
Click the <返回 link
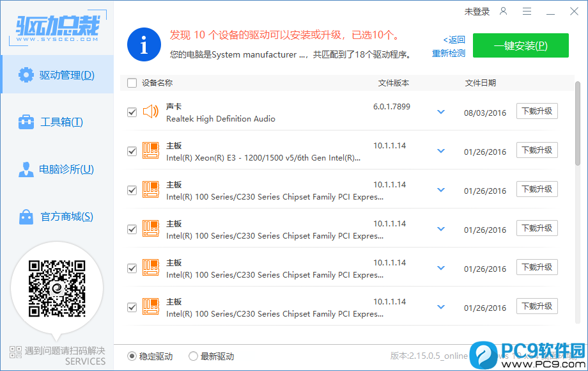coord(454,40)
